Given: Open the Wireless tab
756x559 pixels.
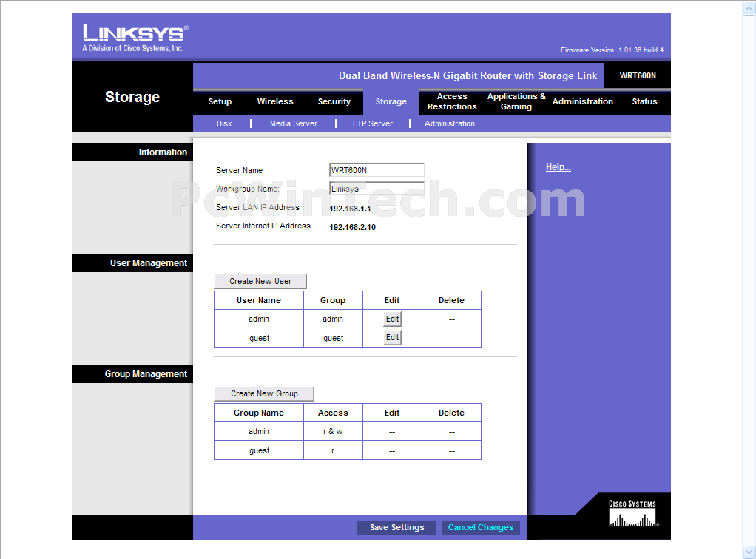Looking at the screenshot, I should 275,102.
